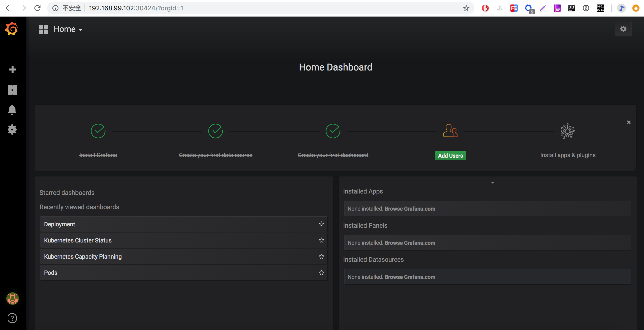
Task: Star the Pods dashboard
Action: click(321, 273)
